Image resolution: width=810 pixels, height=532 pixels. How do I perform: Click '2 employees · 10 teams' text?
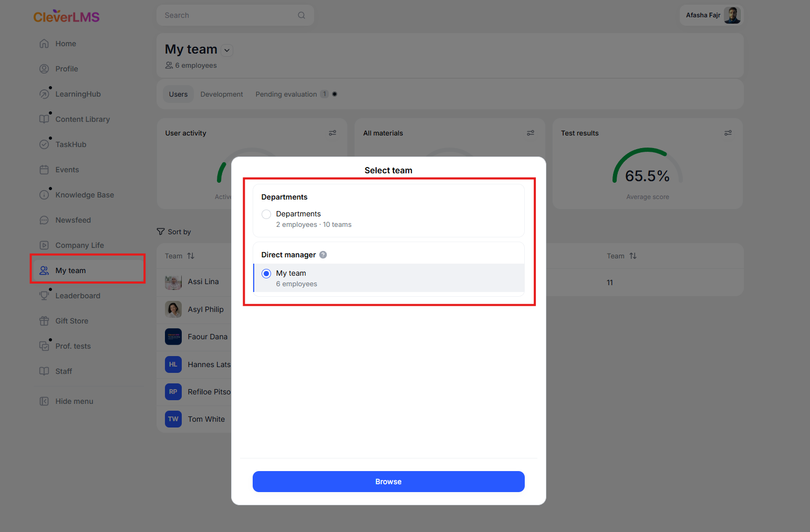click(x=314, y=225)
